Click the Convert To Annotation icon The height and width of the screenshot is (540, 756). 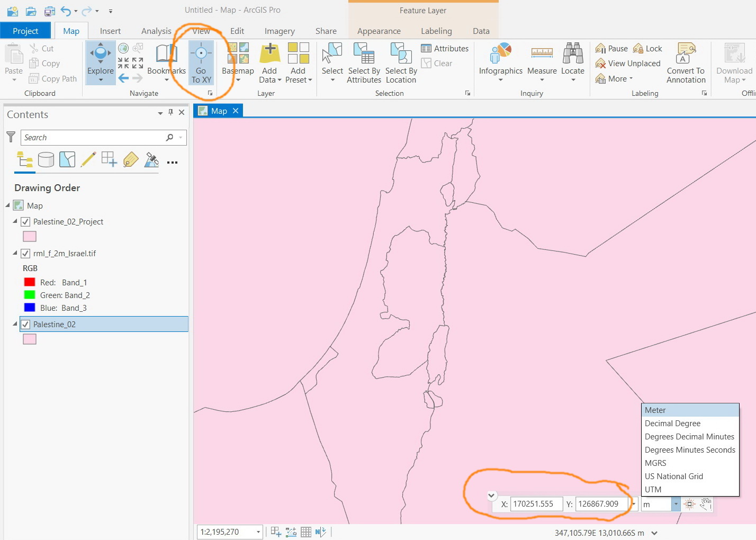coord(686,62)
